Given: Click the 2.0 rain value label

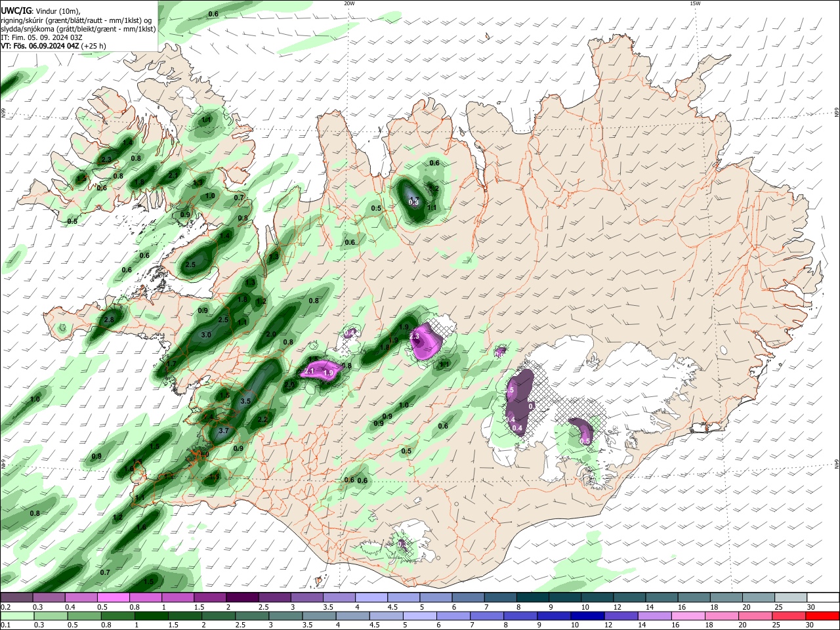Looking at the screenshot, I should tap(270, 334).
